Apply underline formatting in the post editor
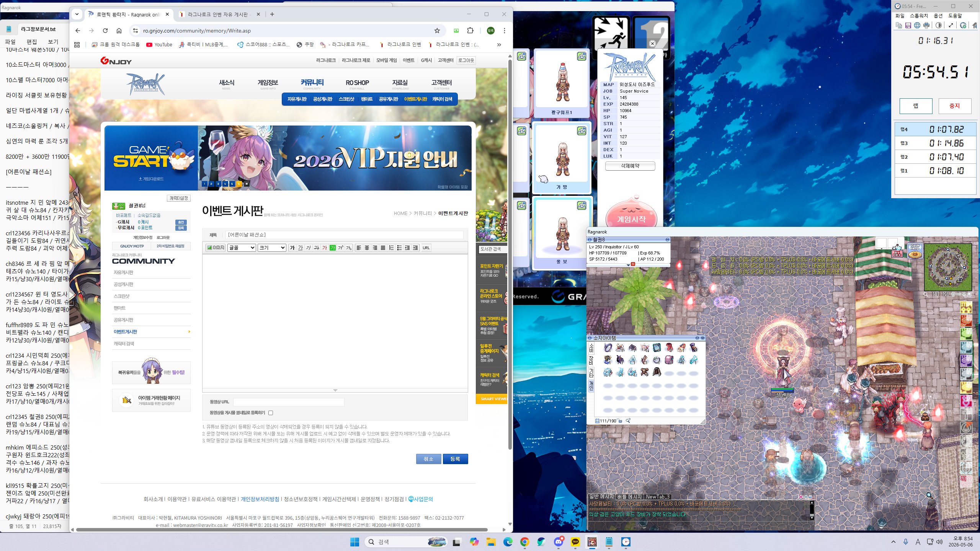 click(301, 248)
